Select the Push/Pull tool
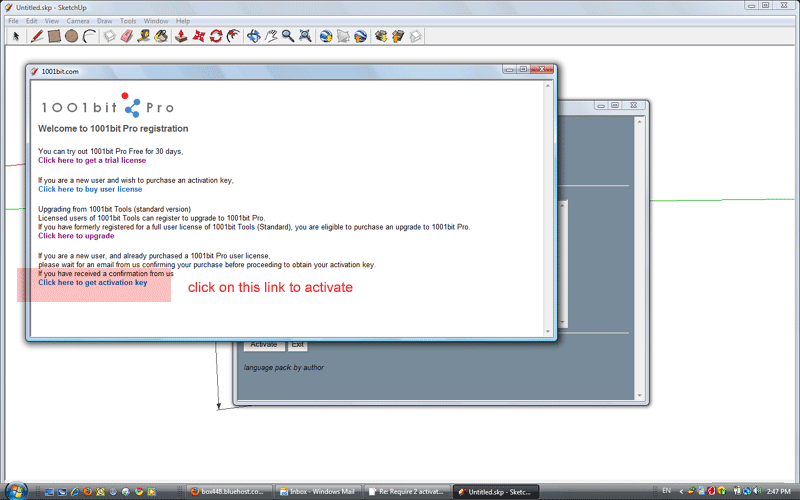The width and height of the screenshot is (800, 500). tap(181, 36)
